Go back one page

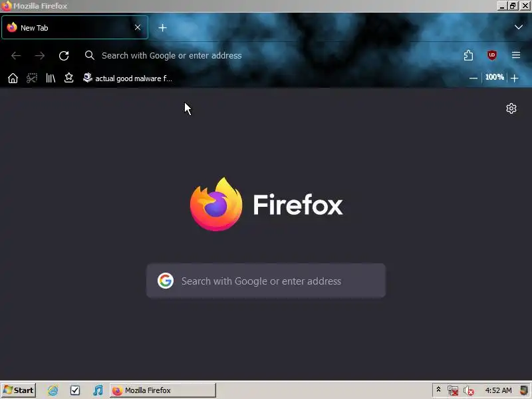point(16,55)
